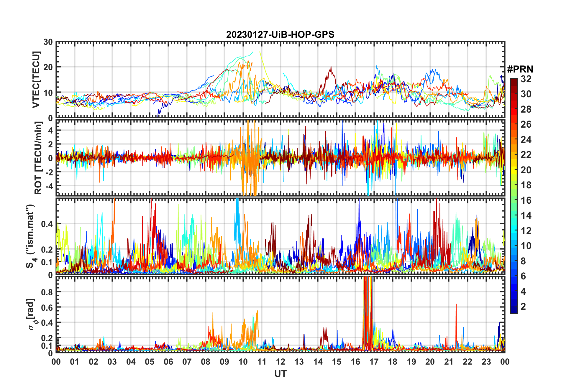The width and height of the screenshot is (561, 392).
Task: Click the S4 scintillation plot panel
Action: (x=280, y=236)
